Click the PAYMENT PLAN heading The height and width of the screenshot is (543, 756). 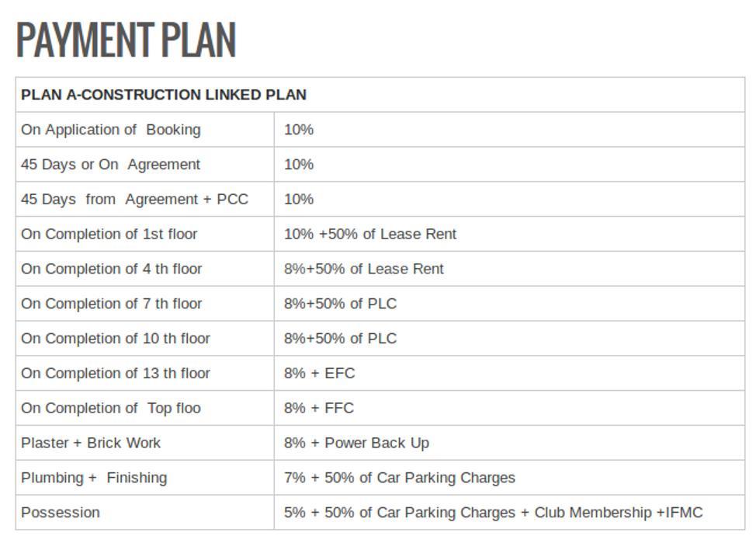pos(126,40)
